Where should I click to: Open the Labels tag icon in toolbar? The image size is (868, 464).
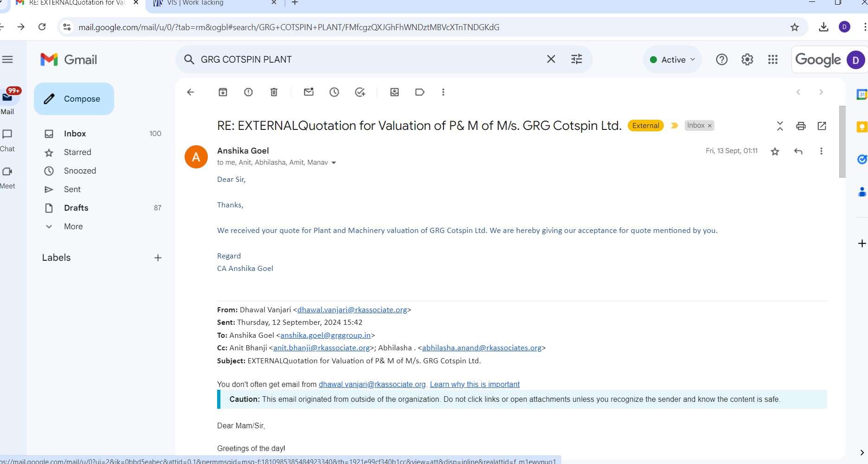tap(420, 92)
